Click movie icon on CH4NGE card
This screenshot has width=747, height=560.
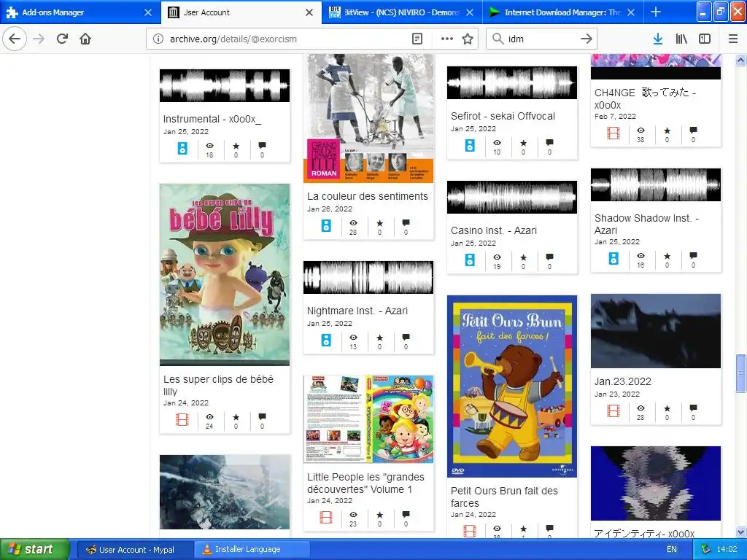614,133
